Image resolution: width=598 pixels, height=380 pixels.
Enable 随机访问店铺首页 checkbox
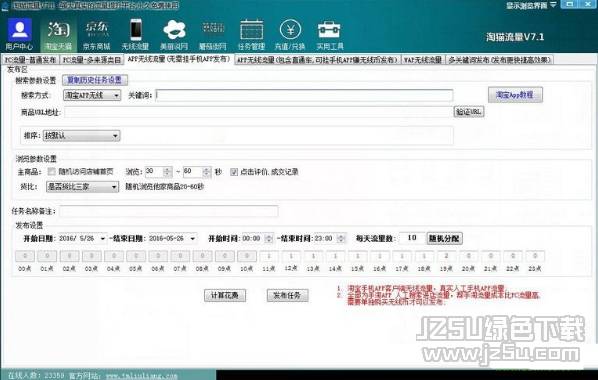point(51,172)
